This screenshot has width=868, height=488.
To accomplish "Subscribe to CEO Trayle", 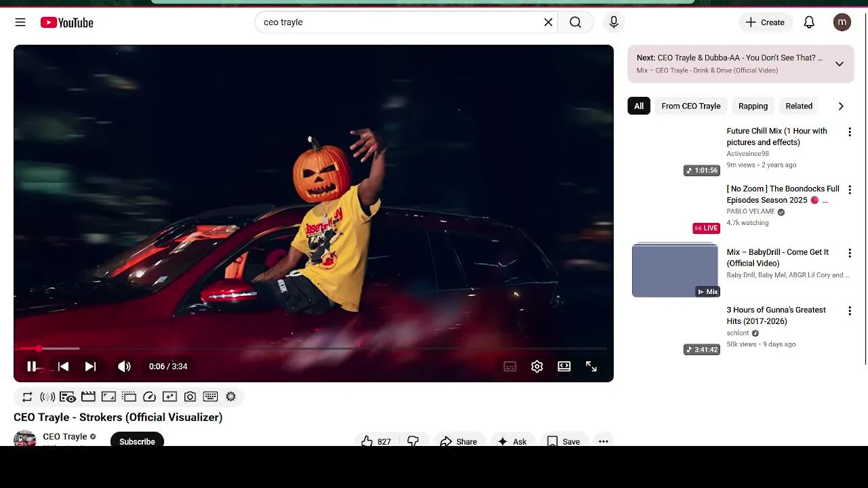I will pyautogui.click(x=137, y=440).
